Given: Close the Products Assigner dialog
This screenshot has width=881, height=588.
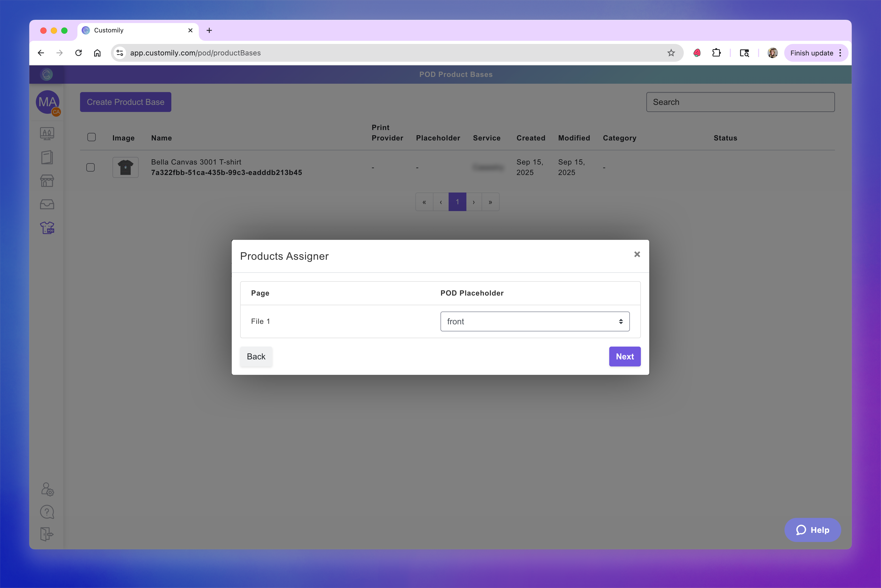Looking at the screenshot, I should [x=637, y=254].
